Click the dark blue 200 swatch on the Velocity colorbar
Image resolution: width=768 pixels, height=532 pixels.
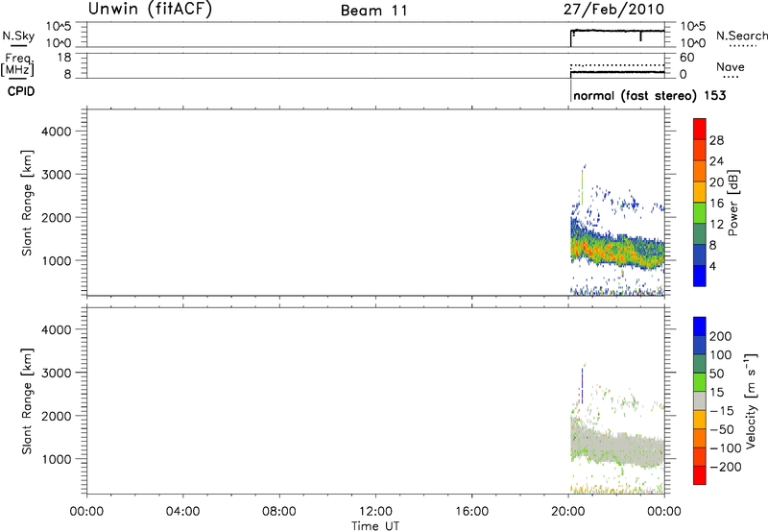(x=700, y=326)
